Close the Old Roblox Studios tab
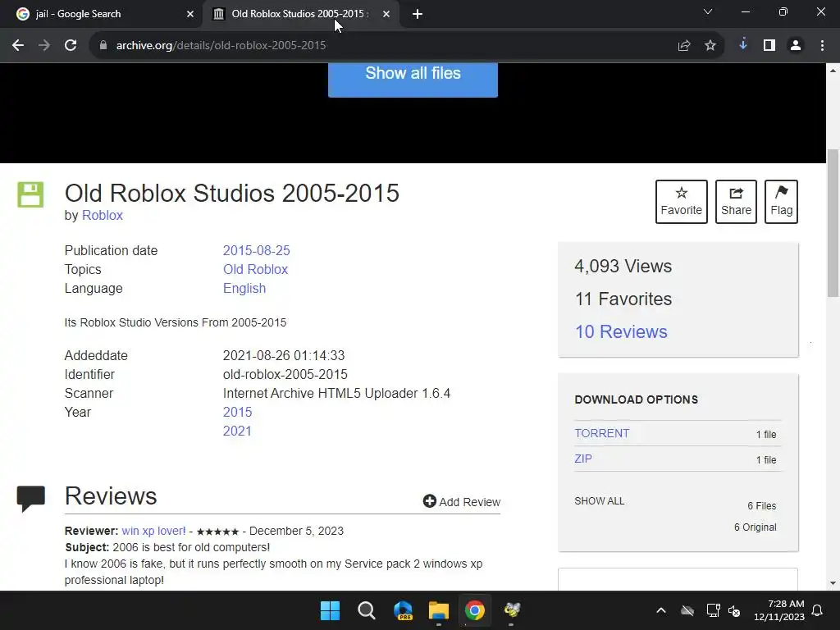Screen dimensions: 840x630 [386, 15]
